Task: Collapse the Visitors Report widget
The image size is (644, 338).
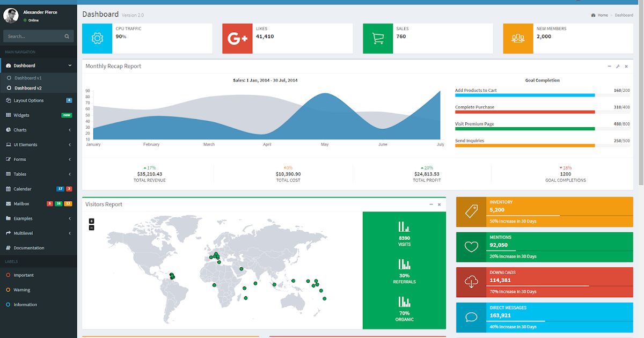Action: (430, 204)
